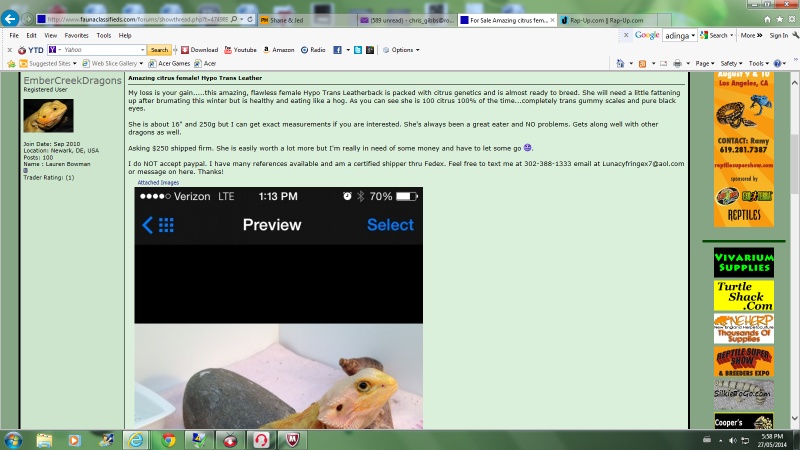Close the Google toolbar with its X
The width and height of the screenshot is (800, 450).
click(x=626, y=35)
